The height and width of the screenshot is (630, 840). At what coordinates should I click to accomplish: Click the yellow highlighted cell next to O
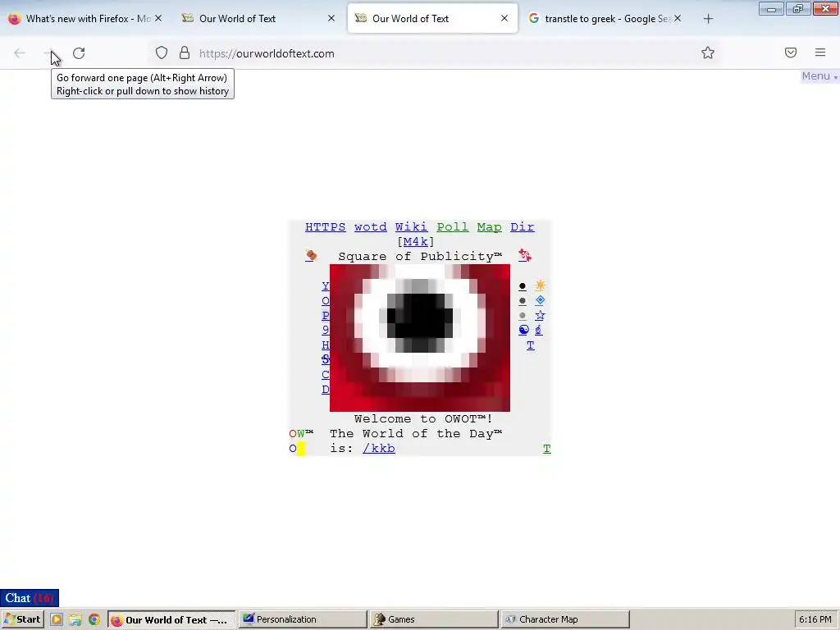coord(301,449)
